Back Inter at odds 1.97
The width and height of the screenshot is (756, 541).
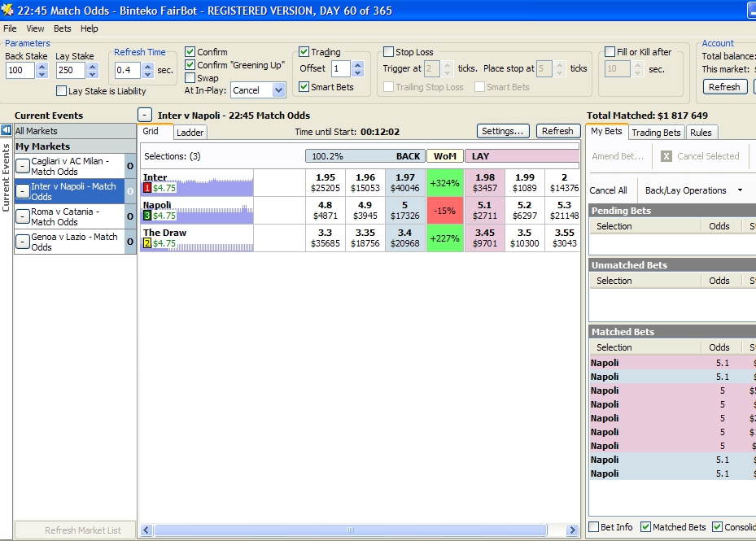click(405, 183)
